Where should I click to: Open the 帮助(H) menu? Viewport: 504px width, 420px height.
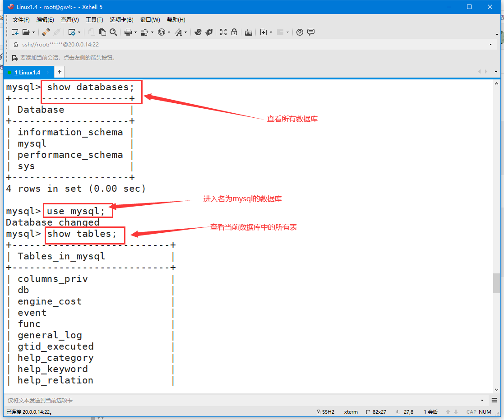pos(176,19)
